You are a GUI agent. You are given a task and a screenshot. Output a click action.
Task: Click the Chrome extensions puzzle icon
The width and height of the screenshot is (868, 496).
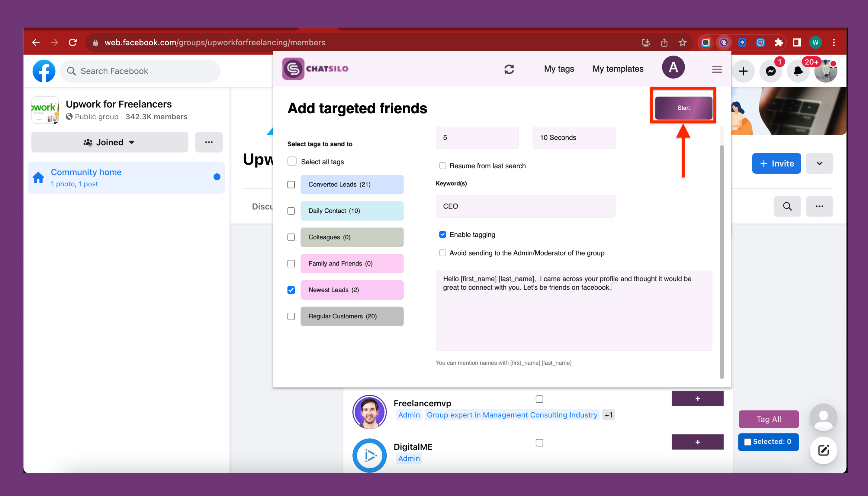coord(778,43)
